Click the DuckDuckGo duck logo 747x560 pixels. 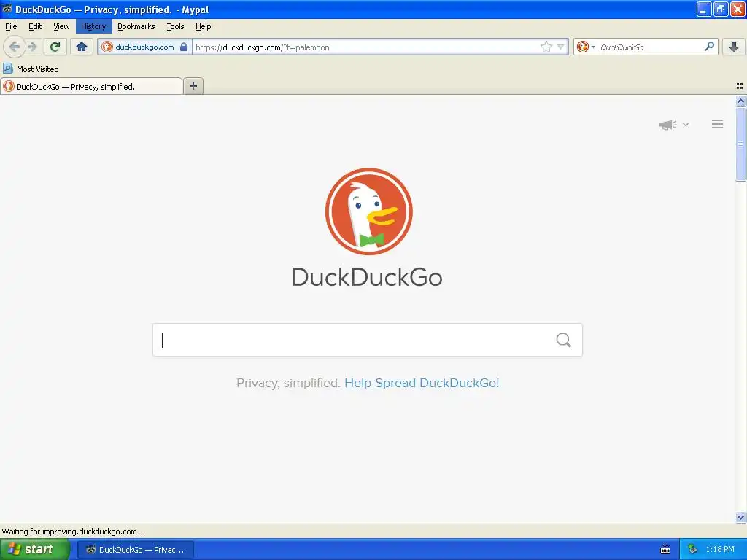coord(368,211)
